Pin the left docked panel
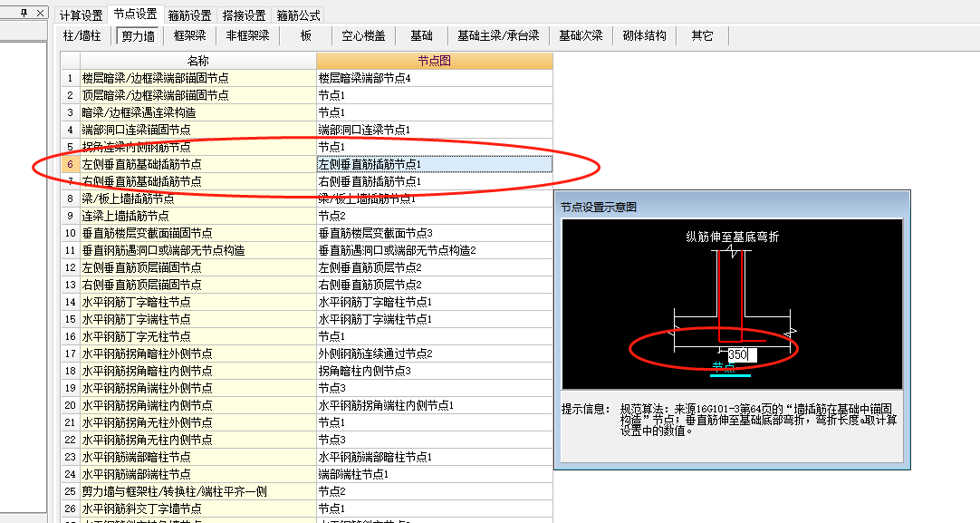The image size is (980, 523). coord(24,13)
